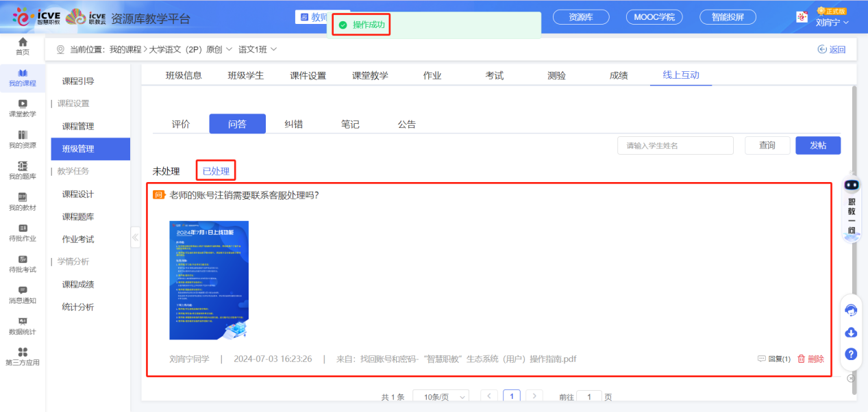Click the floating download icon
This screenshot has width=868, height=412.
click(850, 331)
